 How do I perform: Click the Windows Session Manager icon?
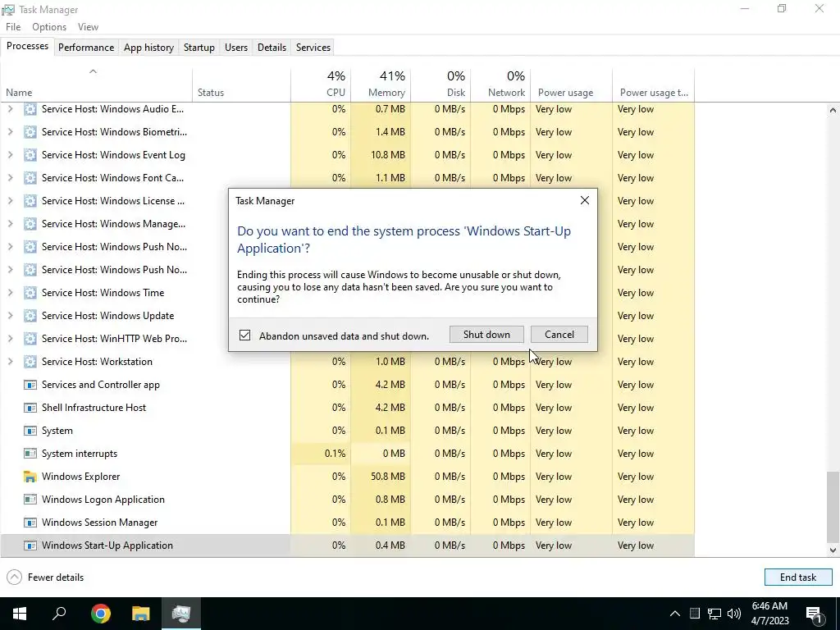tap(30, 523)
